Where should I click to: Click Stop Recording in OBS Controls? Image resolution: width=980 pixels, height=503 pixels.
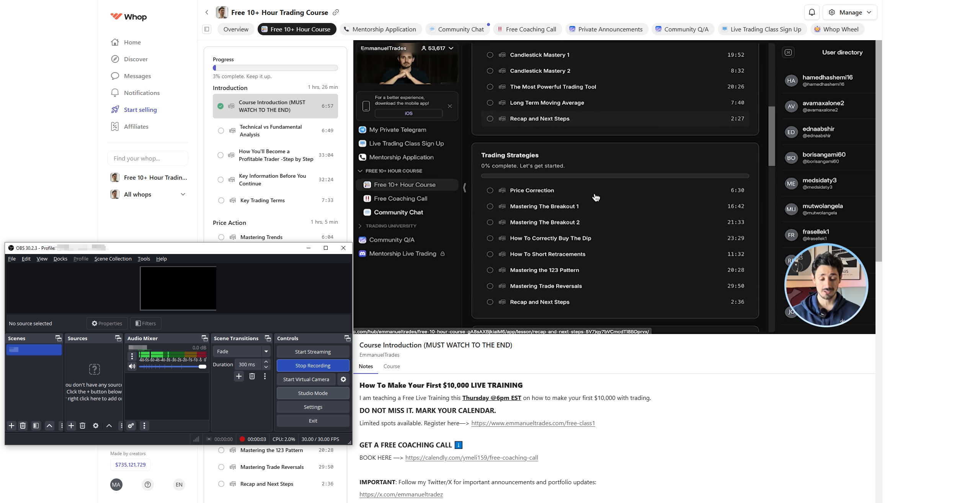313,365
